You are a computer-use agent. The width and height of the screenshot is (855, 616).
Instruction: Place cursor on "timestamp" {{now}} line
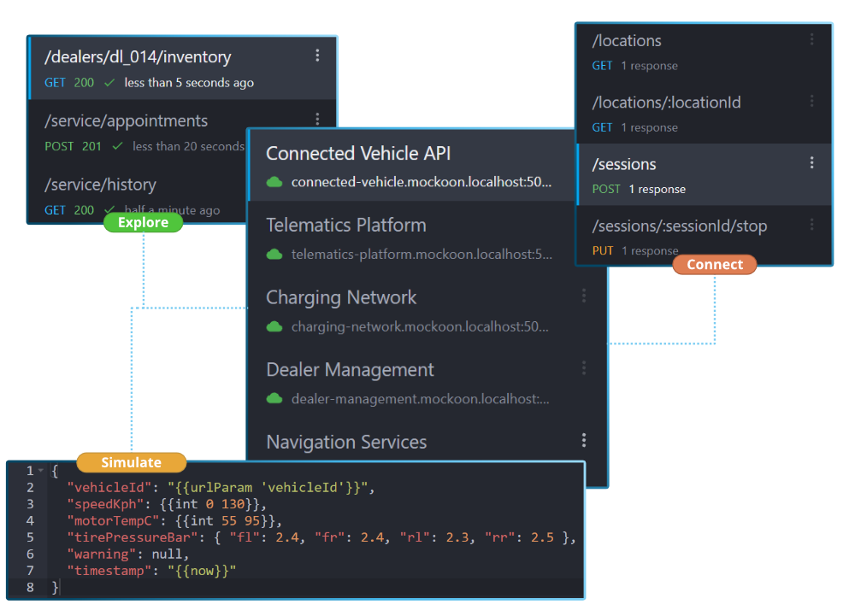click(x=151, y=571)
